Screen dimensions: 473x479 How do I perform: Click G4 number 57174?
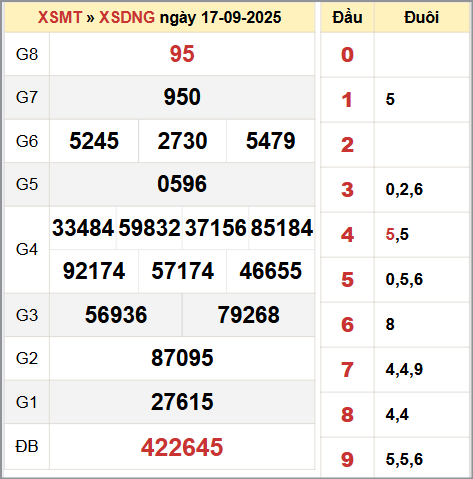click(x=182, y=271)
